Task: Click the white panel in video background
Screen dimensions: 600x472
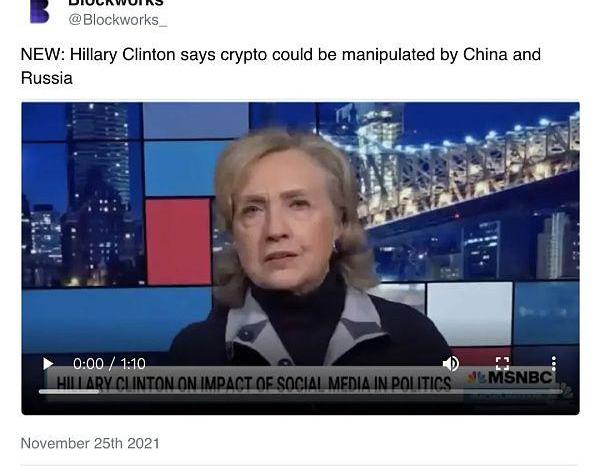Action: click(x=470, y=313)
